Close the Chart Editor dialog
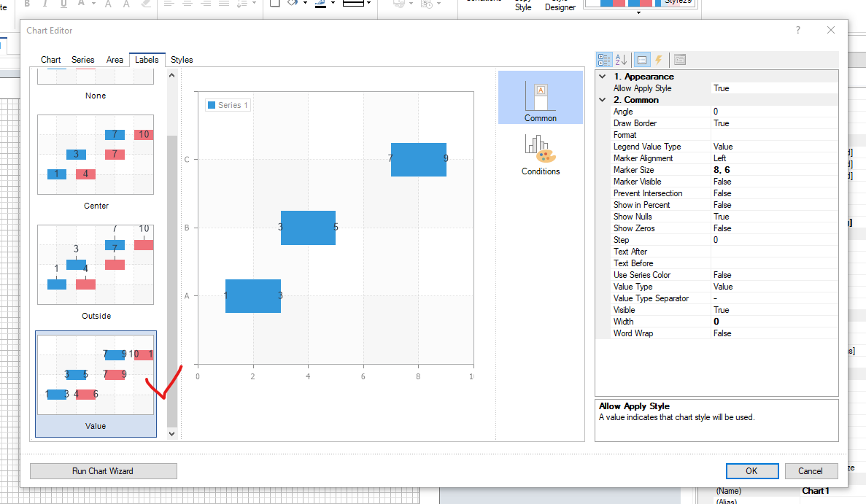The image size is (866, 504). (831, 31)
